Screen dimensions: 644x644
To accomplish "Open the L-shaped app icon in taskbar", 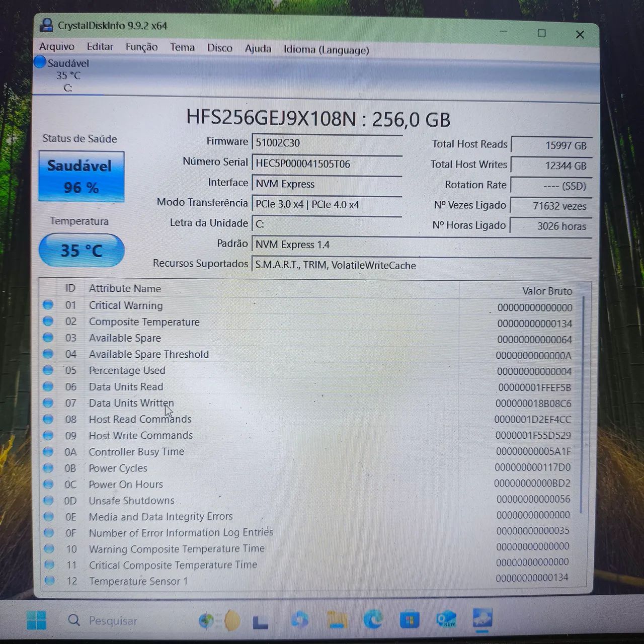I will (260, 621).
